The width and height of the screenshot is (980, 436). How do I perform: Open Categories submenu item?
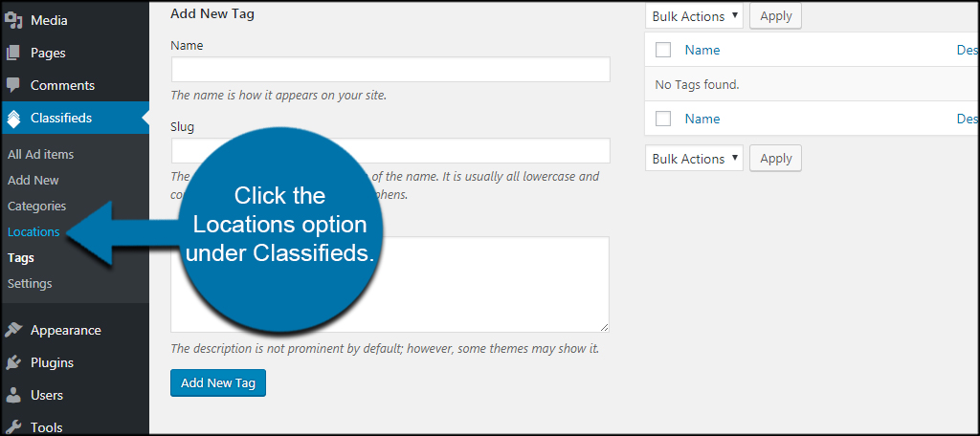tap(37, 207)
